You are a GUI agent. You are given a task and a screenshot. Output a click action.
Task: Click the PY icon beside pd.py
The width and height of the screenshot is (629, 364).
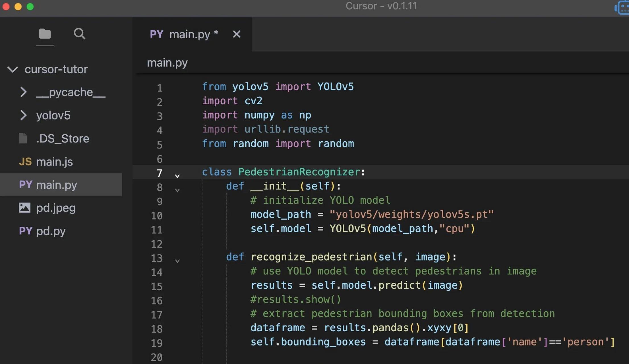(26, 231)
